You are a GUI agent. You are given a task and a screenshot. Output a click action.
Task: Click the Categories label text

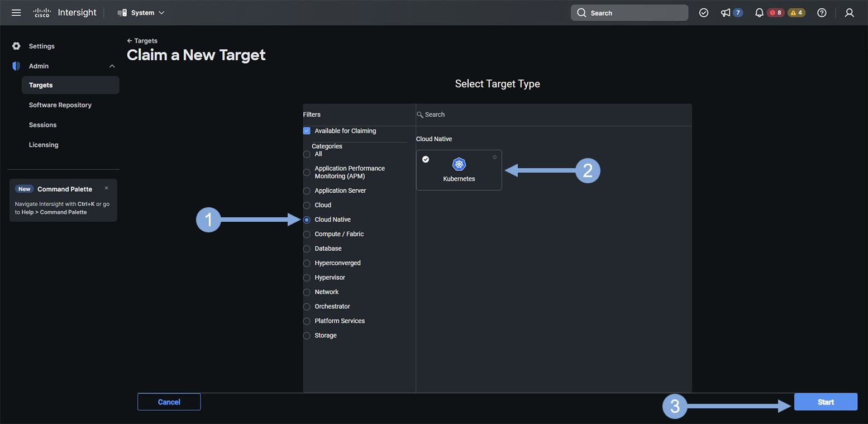coord(327,146)
